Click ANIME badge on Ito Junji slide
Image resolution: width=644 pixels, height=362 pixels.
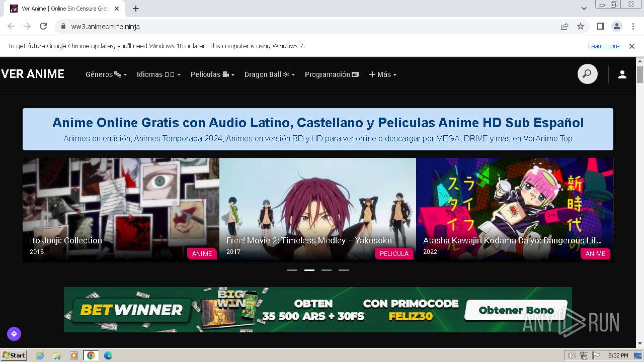[202, 253]
